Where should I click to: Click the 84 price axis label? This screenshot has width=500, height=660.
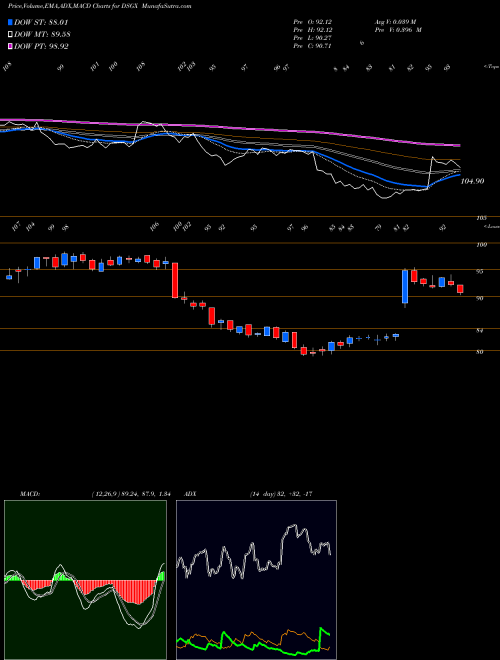click(479, 331)
